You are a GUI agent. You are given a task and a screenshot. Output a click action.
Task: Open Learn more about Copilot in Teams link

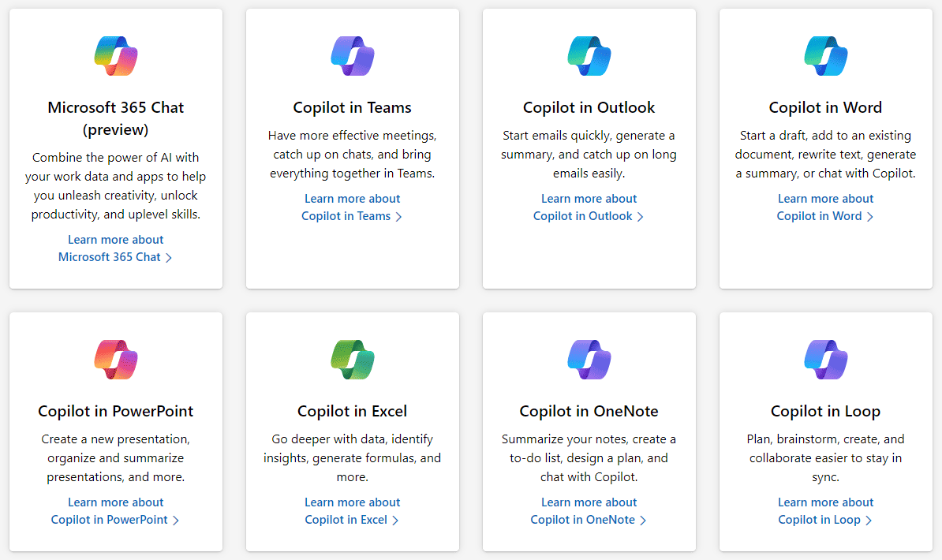pyautogui.click(x=352, y=207)
